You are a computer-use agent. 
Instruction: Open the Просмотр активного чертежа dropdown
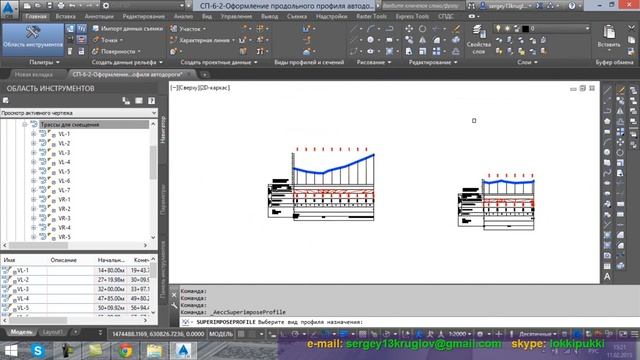point(79,113)
